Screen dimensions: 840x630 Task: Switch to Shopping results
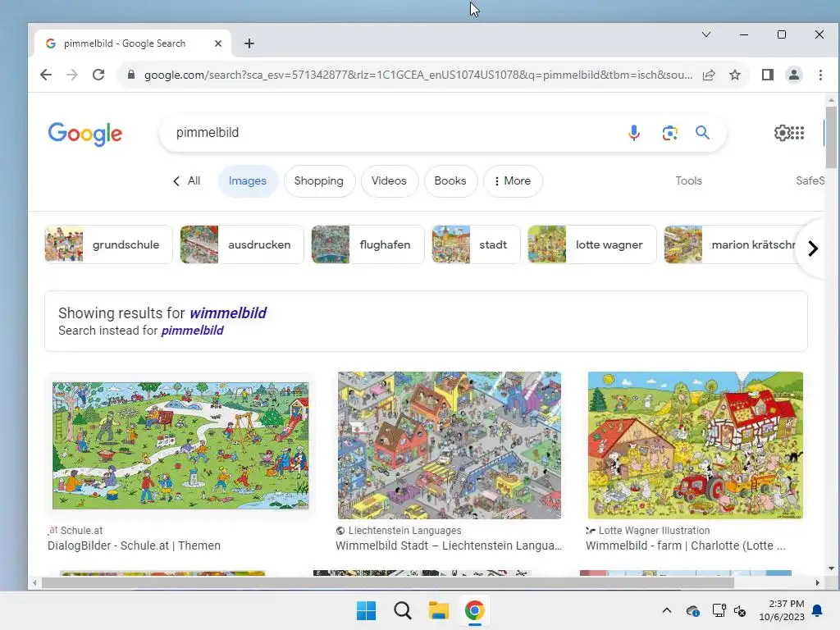(319, 181)
